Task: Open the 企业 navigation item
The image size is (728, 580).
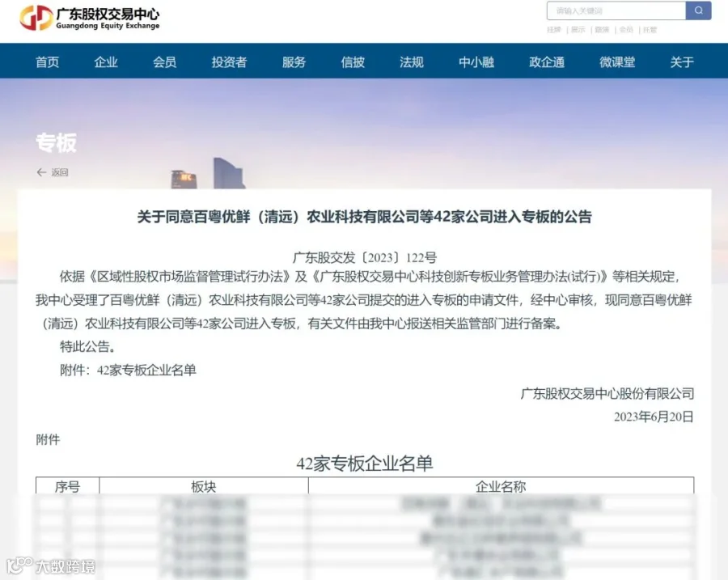Action: 106,61
